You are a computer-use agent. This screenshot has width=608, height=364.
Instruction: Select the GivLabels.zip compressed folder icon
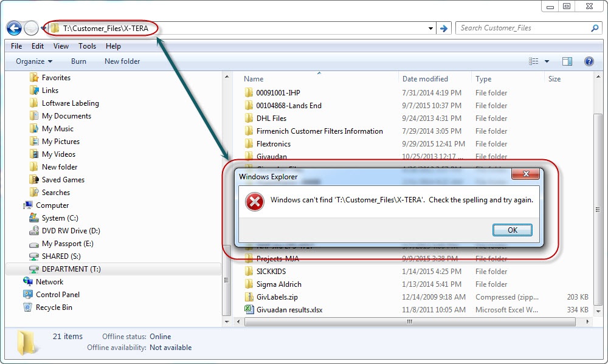coord(249,297)
